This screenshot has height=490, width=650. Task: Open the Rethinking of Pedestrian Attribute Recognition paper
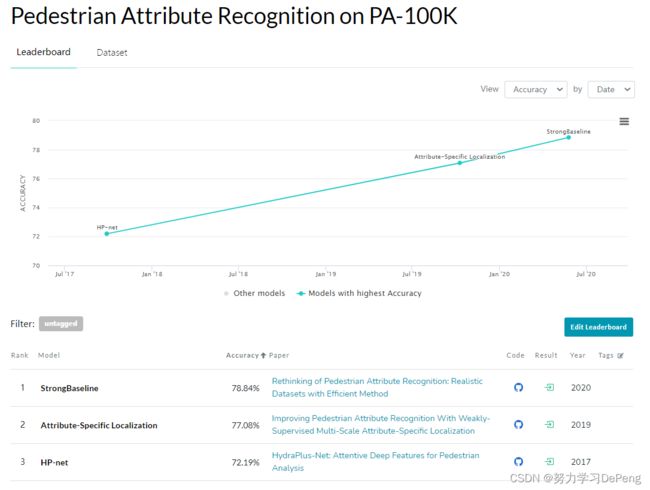[x=377, y=387]
